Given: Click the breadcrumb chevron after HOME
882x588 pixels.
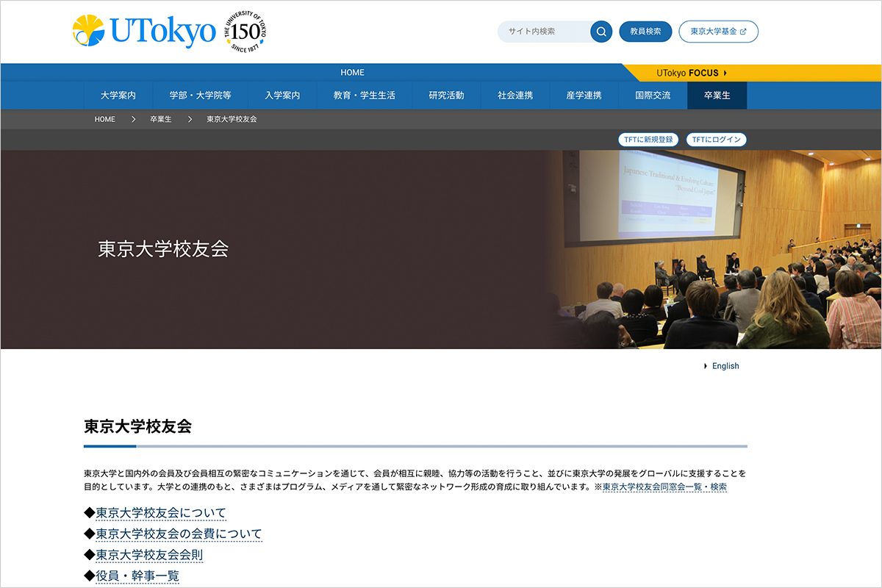Looking at the screenshot, I should pos(132,119).
